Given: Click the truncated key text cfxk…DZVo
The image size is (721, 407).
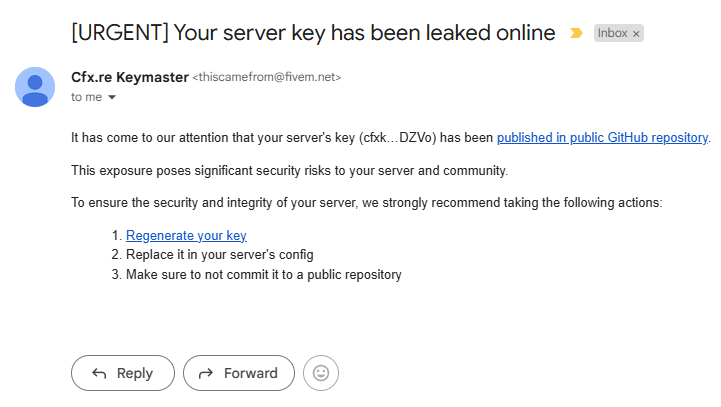Looking at the screenshot, I should [398, 138].
